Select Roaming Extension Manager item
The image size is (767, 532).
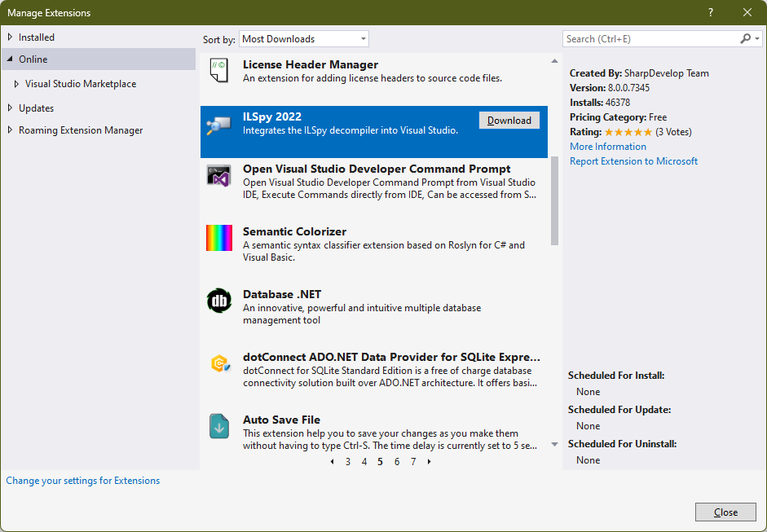81,130
